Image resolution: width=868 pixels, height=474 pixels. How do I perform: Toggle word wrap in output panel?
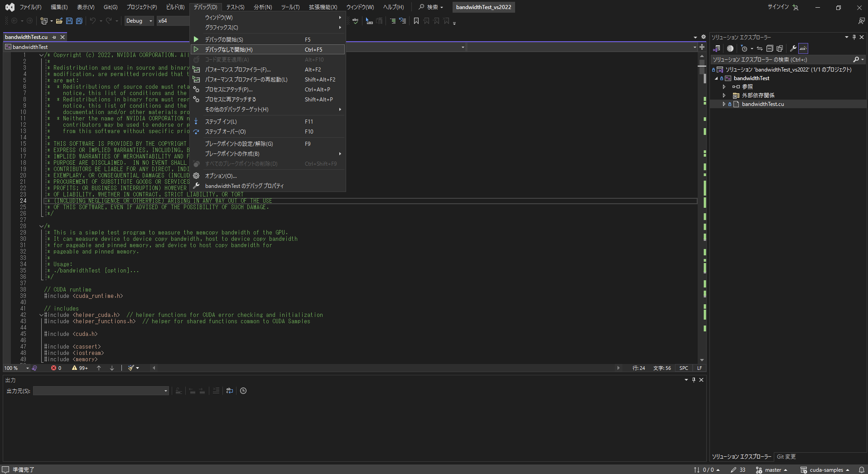(x=230, y=391)
